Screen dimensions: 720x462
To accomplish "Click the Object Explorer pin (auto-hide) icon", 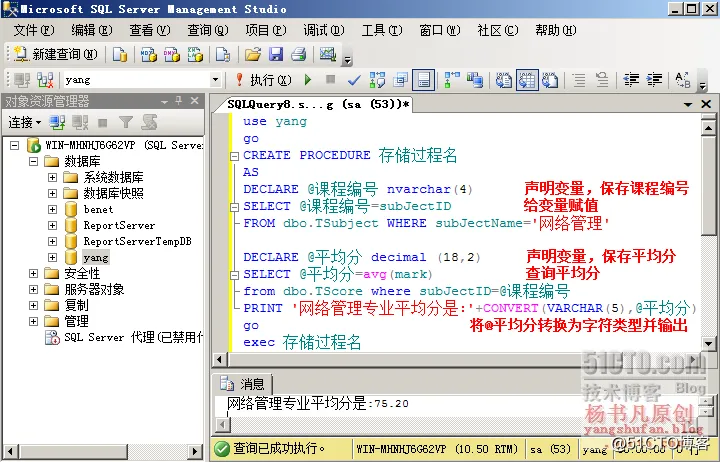I will [x=179, y=101].
